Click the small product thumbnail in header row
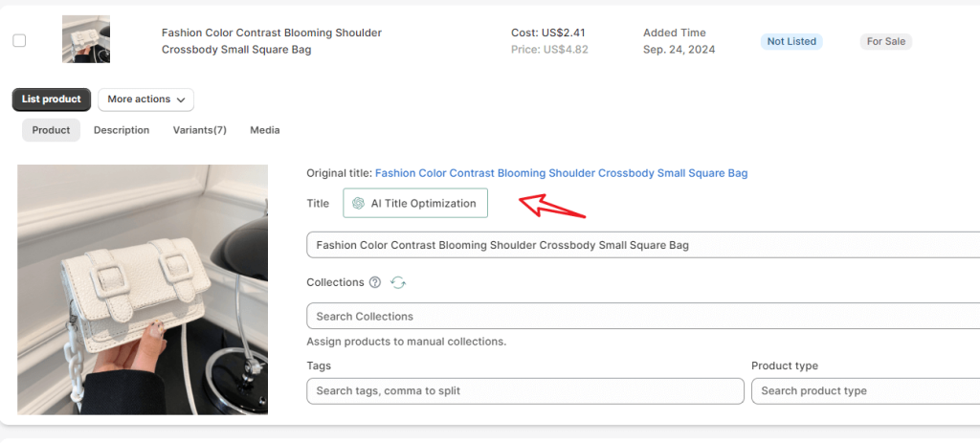This screenshot has height=443, width=980. 86,39
